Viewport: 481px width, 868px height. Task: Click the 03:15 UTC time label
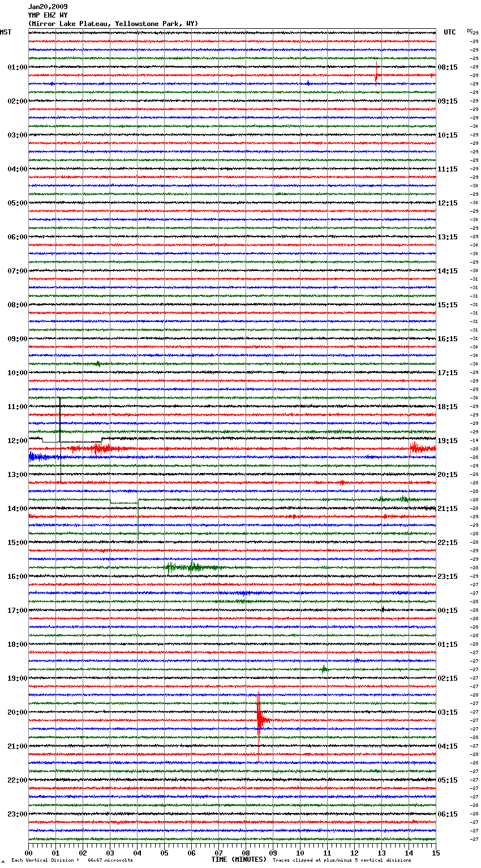448,712
